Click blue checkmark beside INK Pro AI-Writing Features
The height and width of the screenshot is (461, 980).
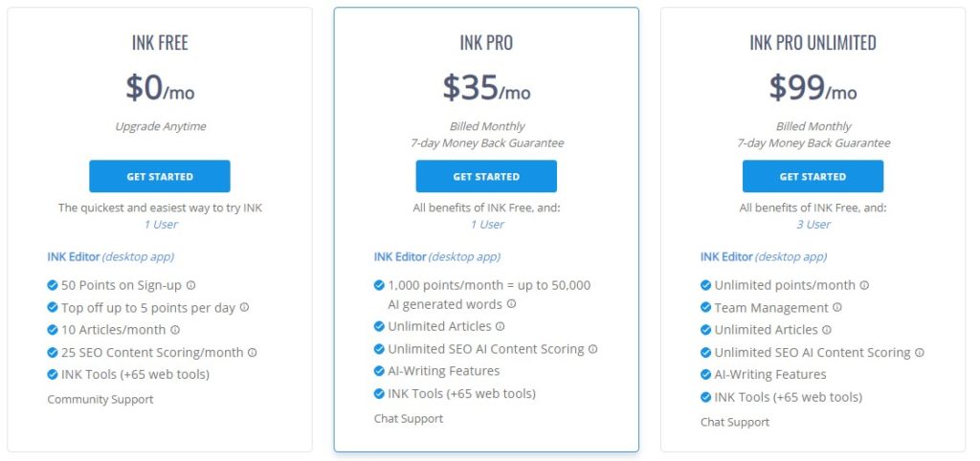pyautogui.click(x=379, y=371)
